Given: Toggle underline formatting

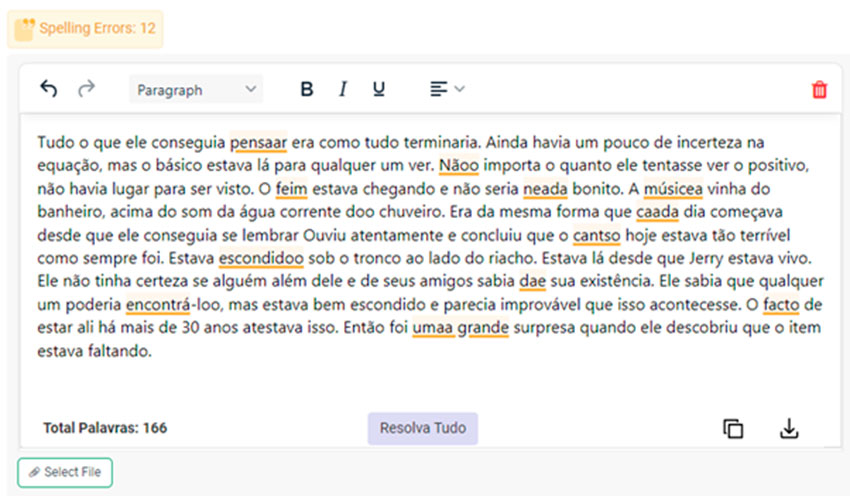Looking at the screenshot, I should 378,89.
